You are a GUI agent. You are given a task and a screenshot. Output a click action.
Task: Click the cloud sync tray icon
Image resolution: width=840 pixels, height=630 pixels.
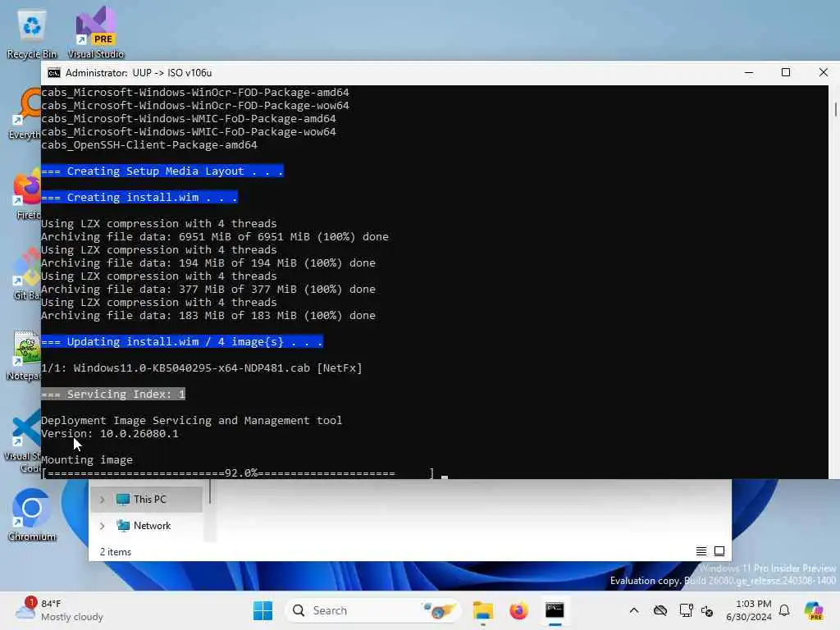coord(660,610)
